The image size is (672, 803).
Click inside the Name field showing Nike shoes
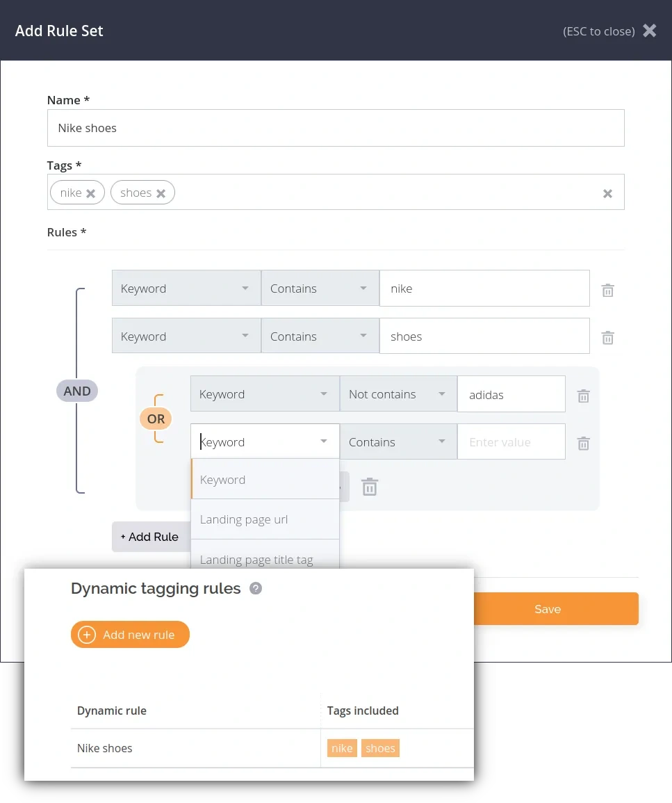click(x=336, y=128)
